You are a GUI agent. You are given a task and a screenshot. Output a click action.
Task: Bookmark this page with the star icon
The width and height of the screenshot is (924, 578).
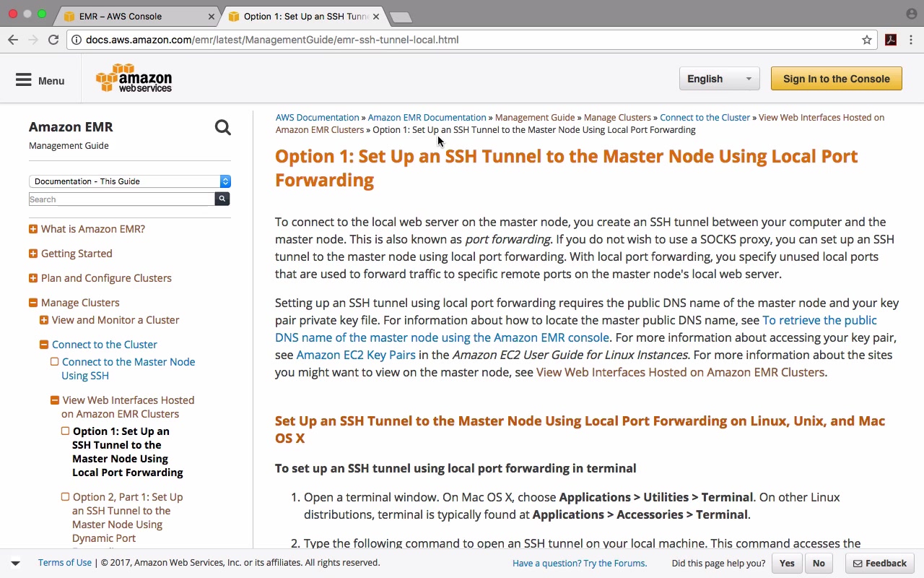click(867, 40)
